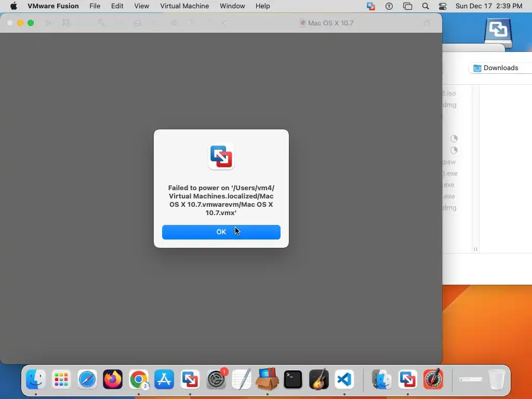Select the psw file in the background list
Viewport: 532px width, 399px height.
449,162
